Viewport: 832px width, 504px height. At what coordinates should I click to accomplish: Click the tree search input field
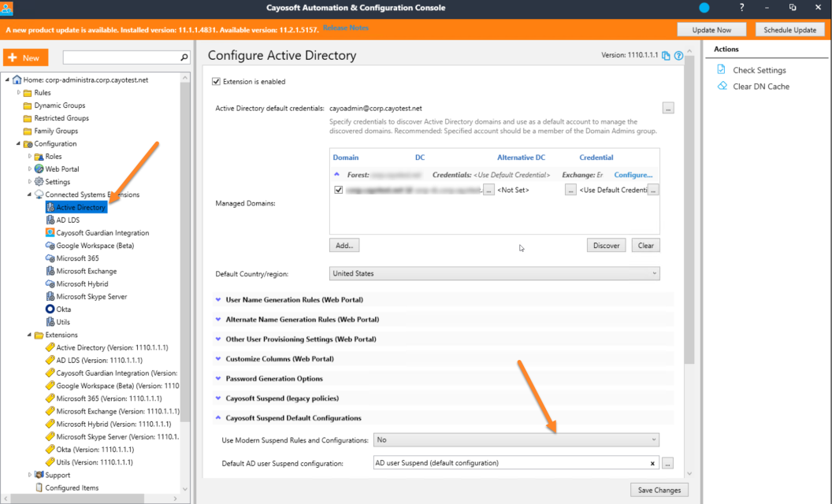coord(121,57)
